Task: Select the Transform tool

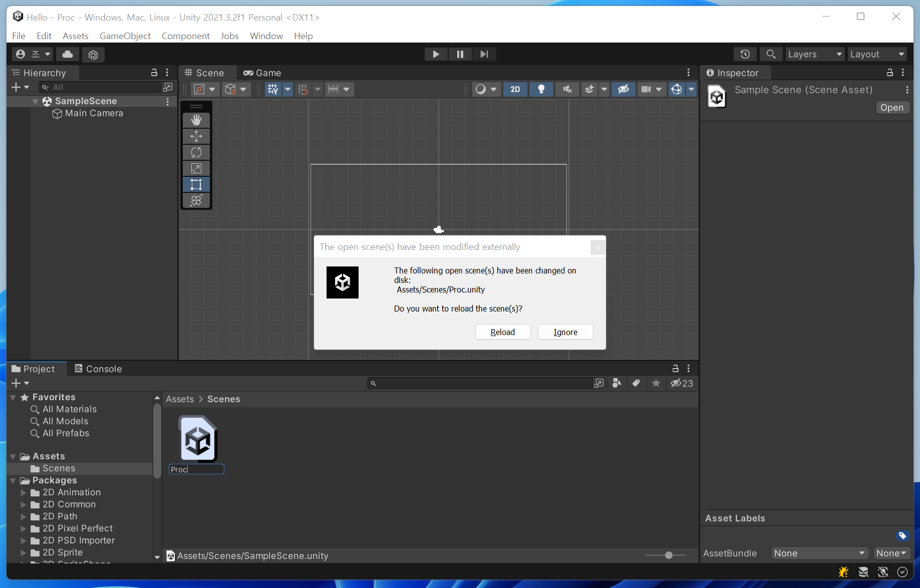Action: point(196,200)
